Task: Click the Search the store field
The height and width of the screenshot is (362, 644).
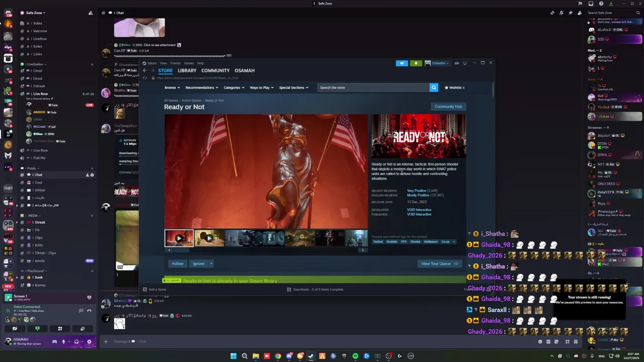Action: pos(374,87)
